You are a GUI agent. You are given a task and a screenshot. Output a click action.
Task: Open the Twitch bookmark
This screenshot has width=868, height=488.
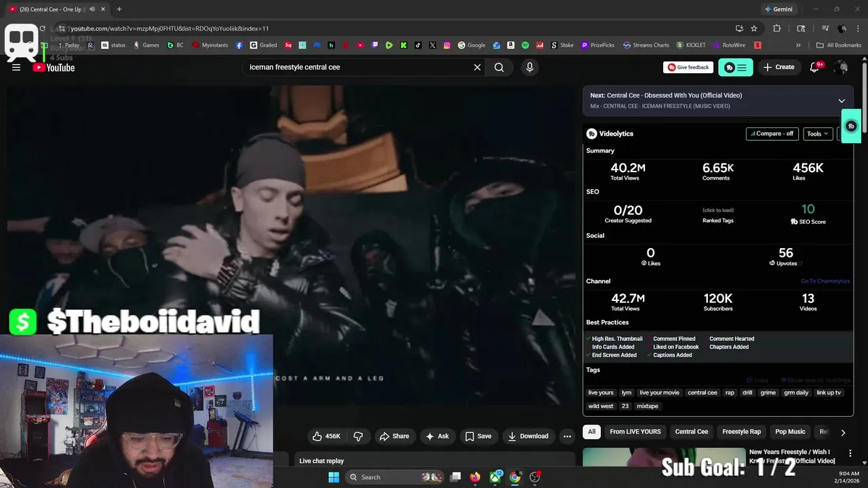point(375,45)
